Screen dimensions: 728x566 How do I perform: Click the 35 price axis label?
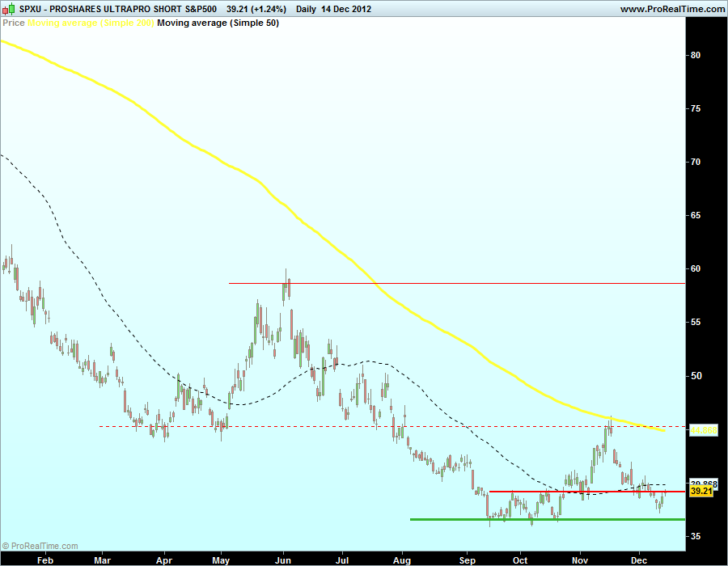point(696,536)
